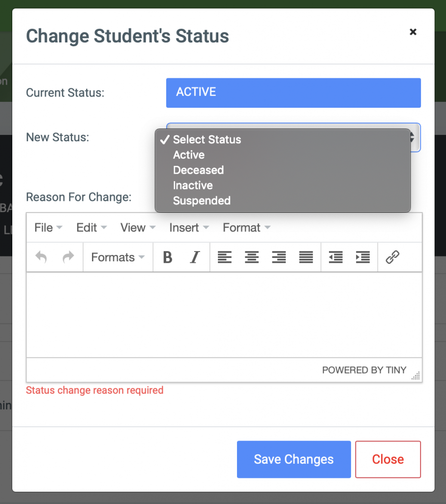Align text to the left
Image resolution: width=446 pixels, height=504 pixels.
225,257
